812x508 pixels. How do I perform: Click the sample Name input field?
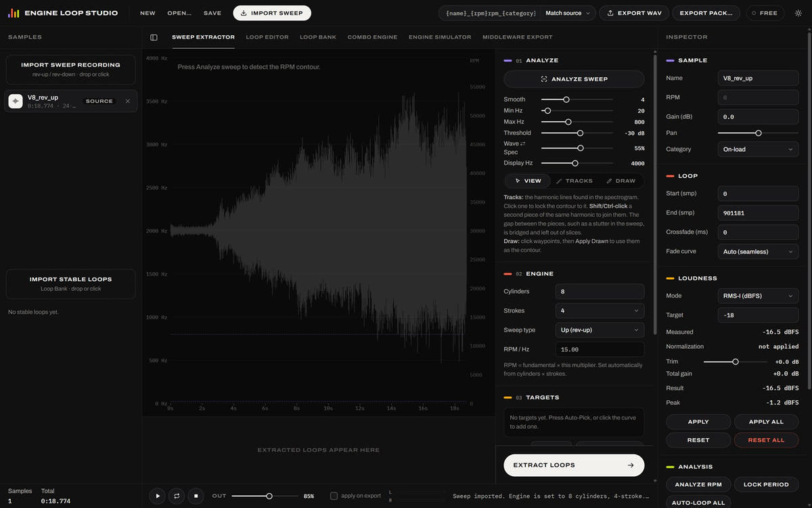pyautogui.click(x=758, y=78)
